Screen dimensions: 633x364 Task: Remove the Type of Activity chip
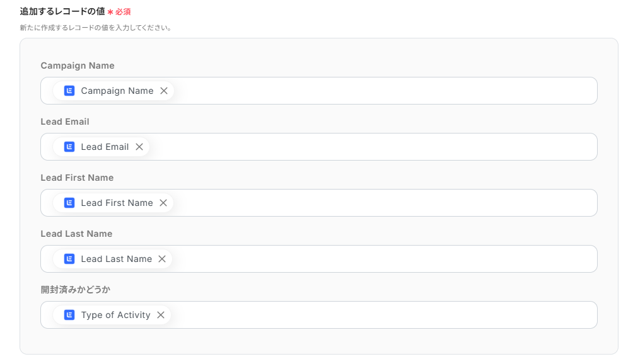161,315
